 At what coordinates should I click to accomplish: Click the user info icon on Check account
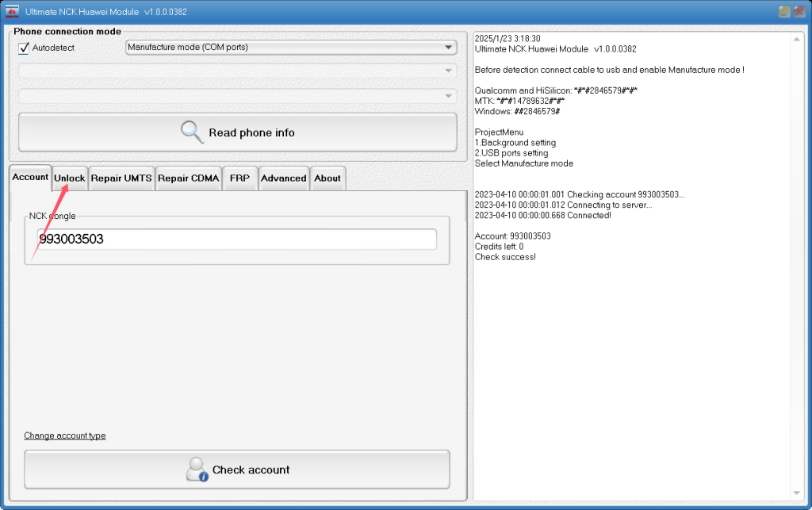click(x=197, y=469)
